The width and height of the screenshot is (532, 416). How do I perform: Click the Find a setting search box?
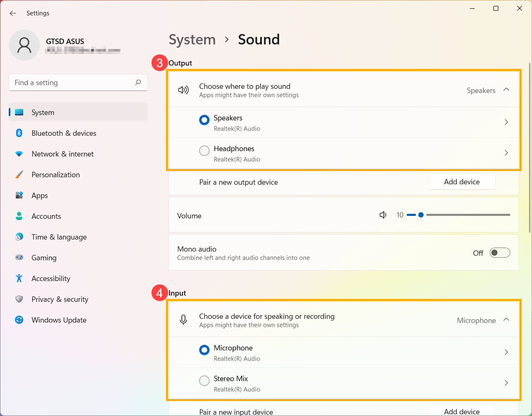pos(73,83)
